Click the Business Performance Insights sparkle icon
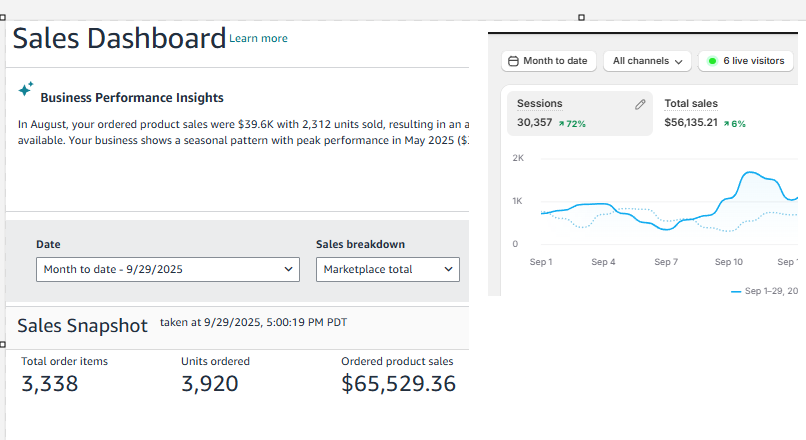This screenshot has width=806, height=440. click(x=26, y=89)
